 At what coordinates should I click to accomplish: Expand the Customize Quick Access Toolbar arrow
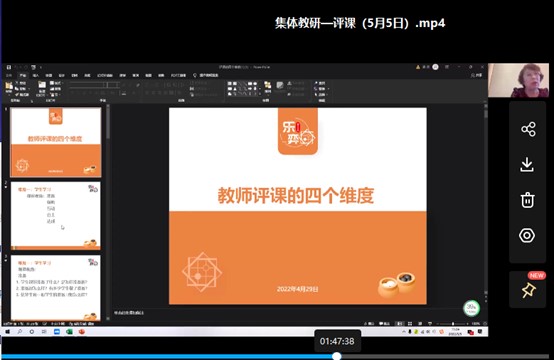41,67
